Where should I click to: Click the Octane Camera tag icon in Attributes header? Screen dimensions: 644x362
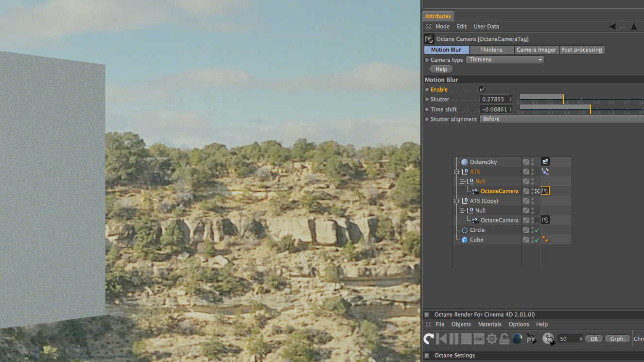click(x=429, y=39)
